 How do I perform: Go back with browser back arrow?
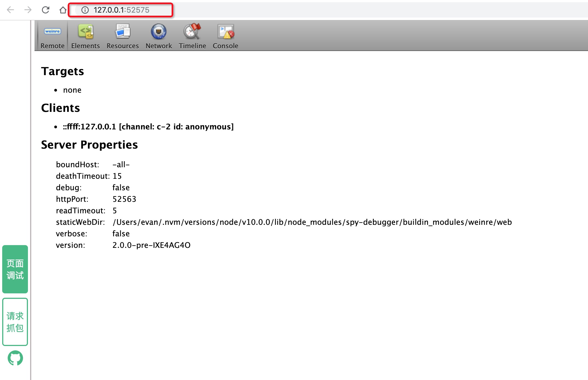tap(10, 10)
